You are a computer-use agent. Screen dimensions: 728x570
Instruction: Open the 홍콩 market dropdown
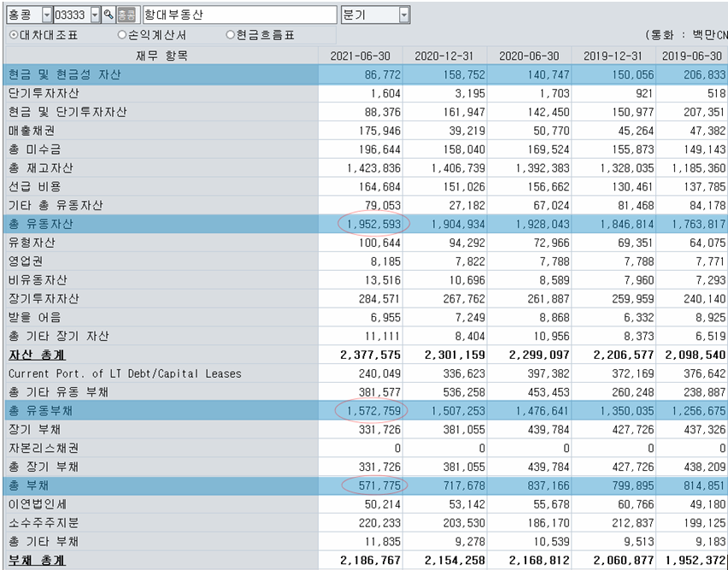[x=45, y=15]
